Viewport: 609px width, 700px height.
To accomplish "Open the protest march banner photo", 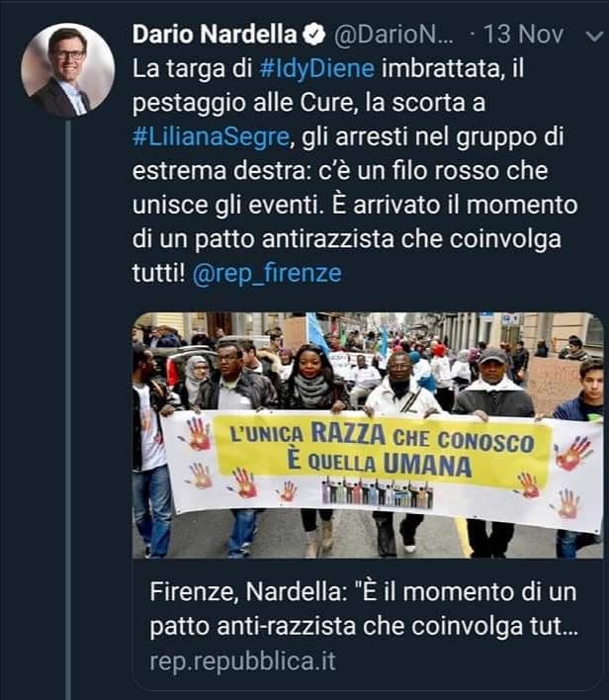I will (x=368, y=435).
